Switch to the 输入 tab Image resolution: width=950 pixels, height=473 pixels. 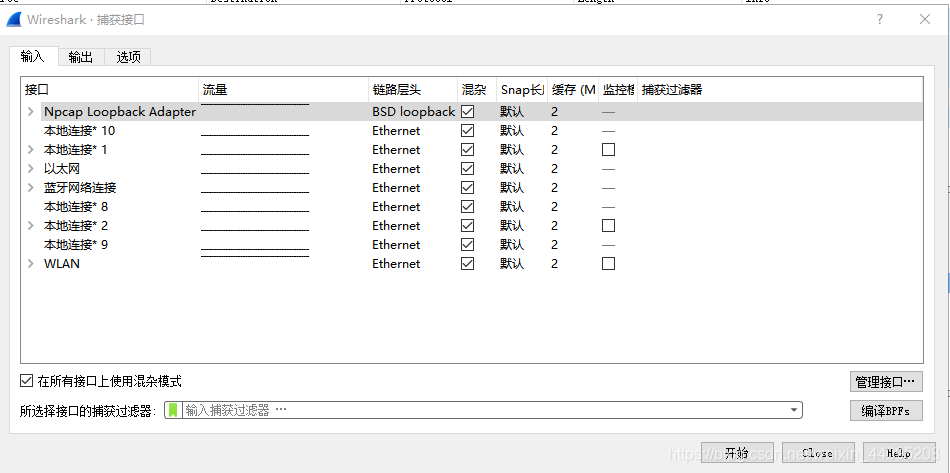33,56
